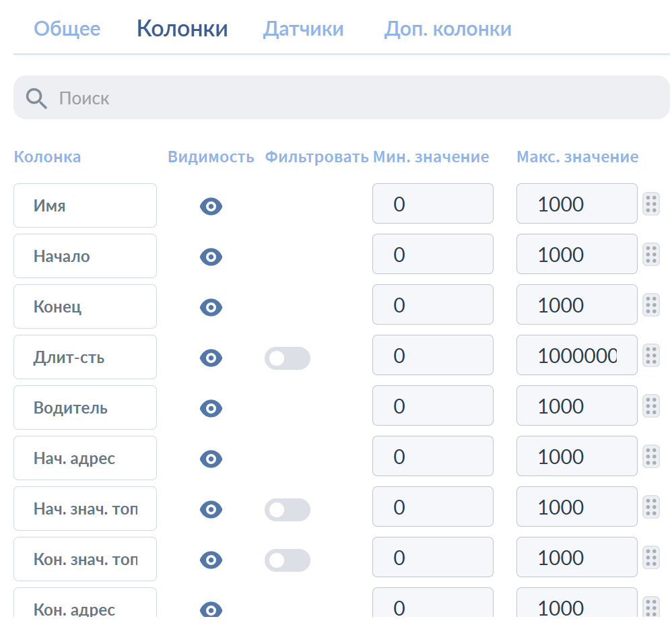This screenshot has width=672, height=623.
Task: Click drag handle icon for Длит-сть row
Action: [650, 355]
